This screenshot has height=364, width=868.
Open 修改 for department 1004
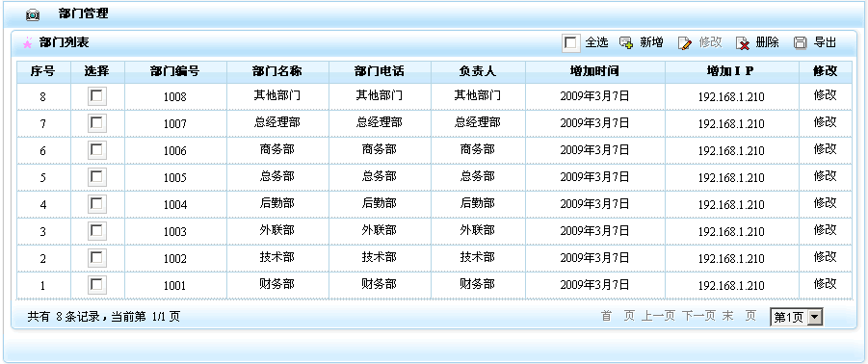point(825,203)
